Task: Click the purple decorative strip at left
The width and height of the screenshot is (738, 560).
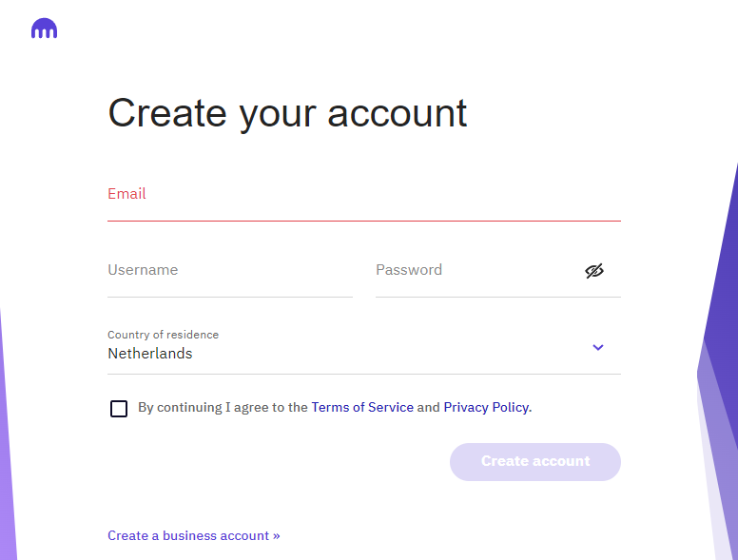Action: [8, 437]
